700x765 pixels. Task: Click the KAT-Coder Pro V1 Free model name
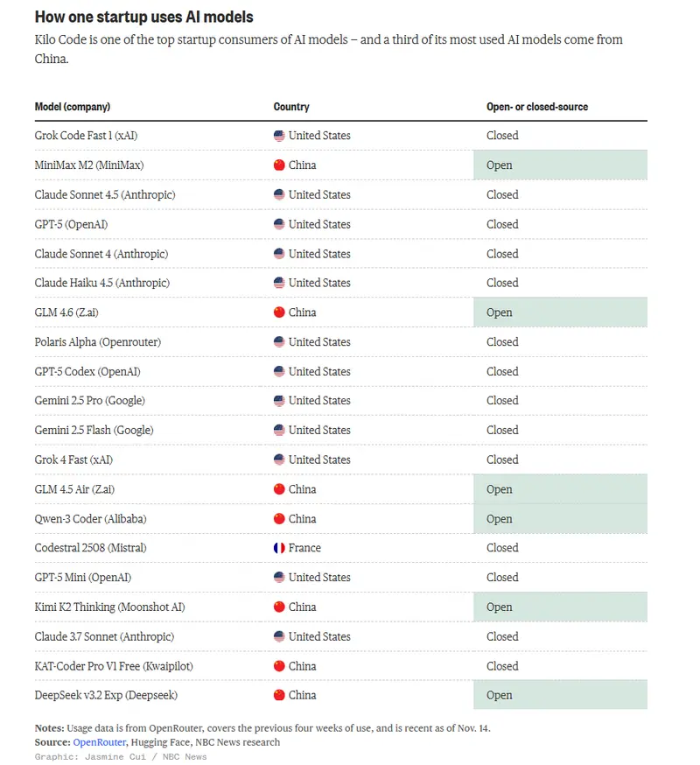click(114, 666)
